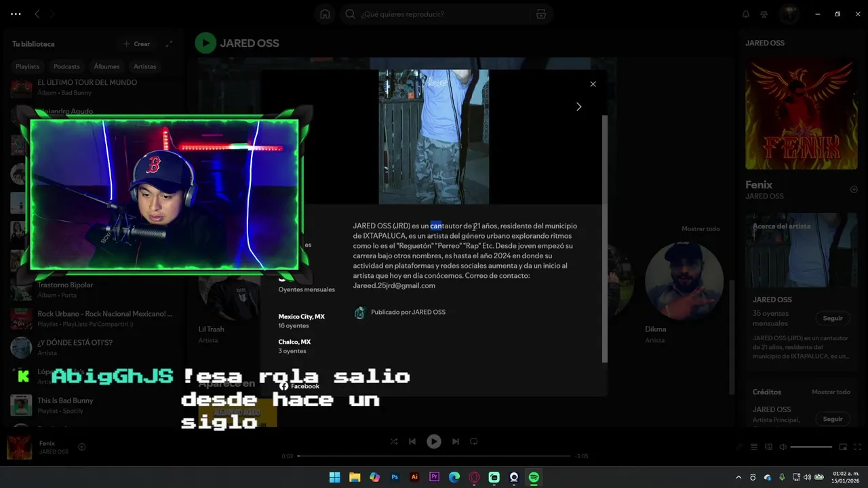Filter library by Álbumes
Viewport: 868px width, 488px height.
pos(106,66)
